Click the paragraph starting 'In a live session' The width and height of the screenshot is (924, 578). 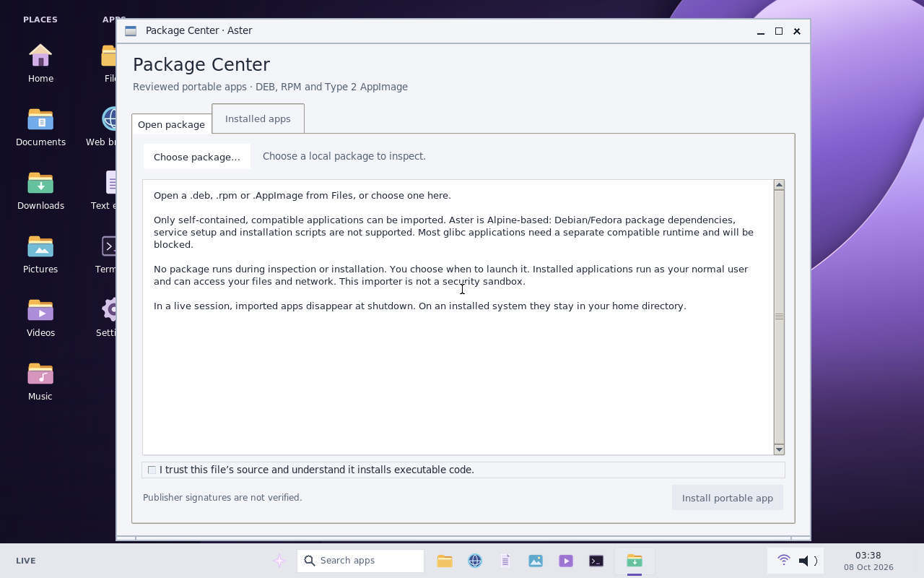point(420,306)
